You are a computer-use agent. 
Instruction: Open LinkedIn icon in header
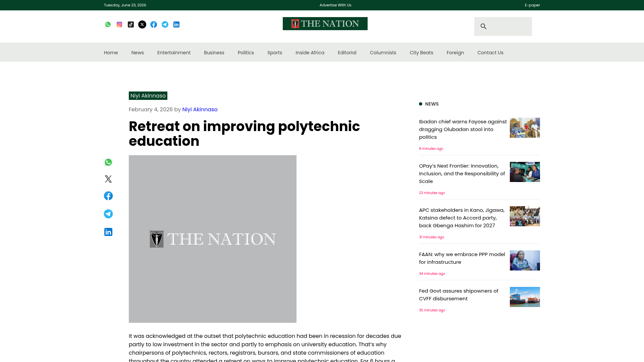point(176,24)
